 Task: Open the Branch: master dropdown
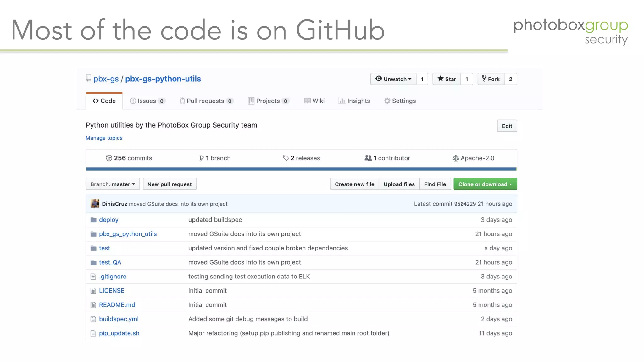coord(113,184)
